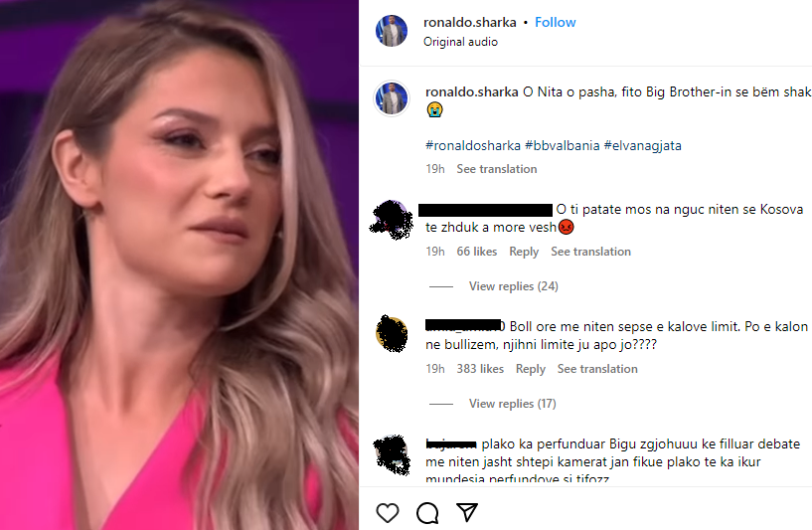Open avatar of the third commenter

point(392,454)
